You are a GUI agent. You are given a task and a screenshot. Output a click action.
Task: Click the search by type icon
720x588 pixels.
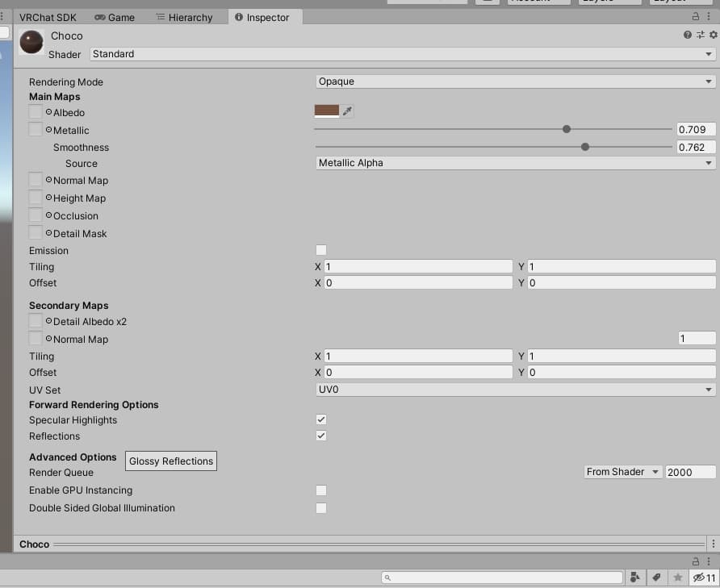[x=635, y=577]
